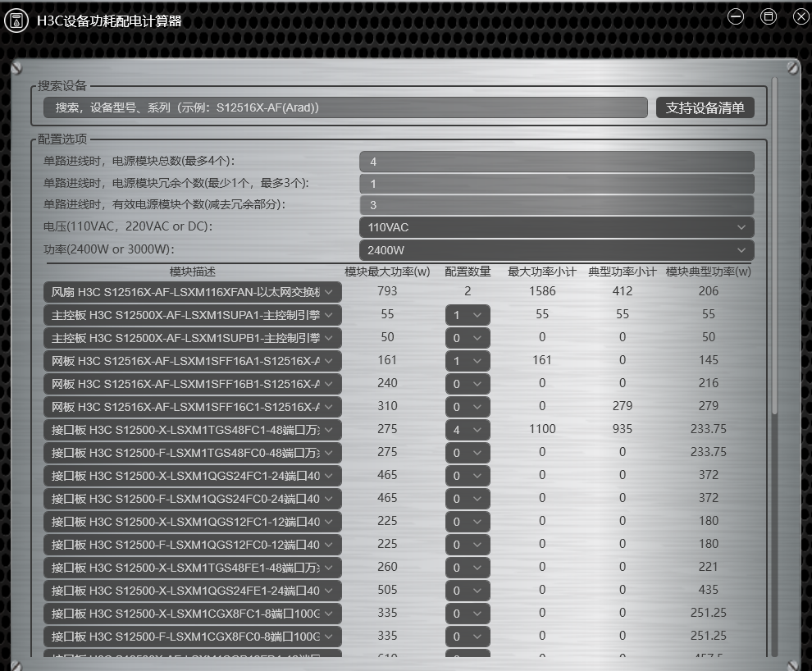Click the 功率(2400W or 3000W) label

(109, 249)
